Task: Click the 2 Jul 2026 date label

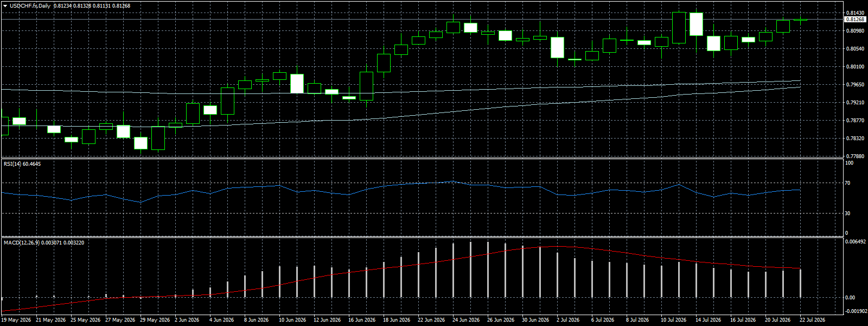Action: coord(568,320)
